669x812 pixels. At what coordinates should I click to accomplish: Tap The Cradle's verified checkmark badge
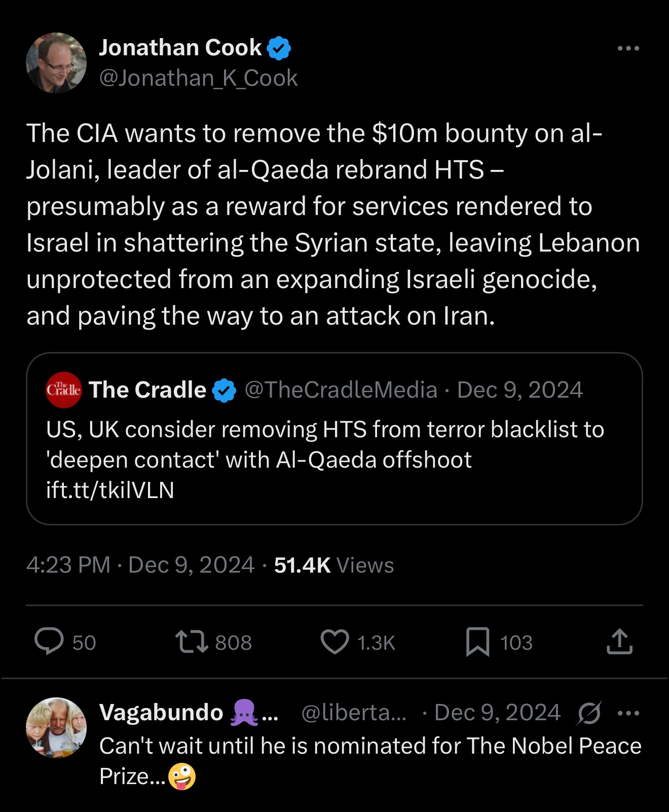pyautogui.click(x=224, y=391)
